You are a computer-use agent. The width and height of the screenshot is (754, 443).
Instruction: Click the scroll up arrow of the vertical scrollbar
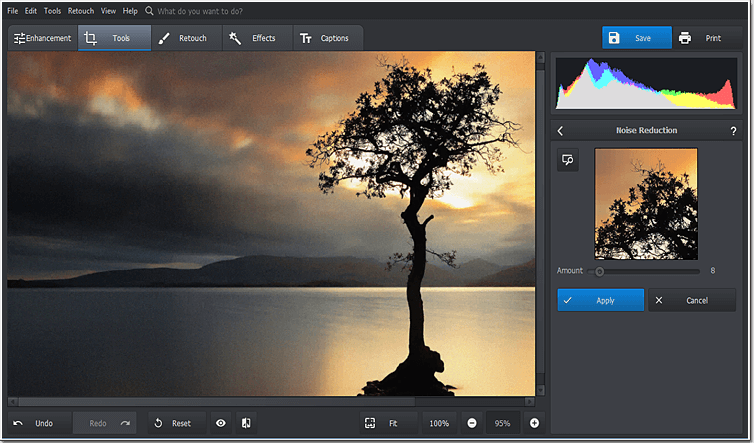pyautogui.click(x=540, y=57)
